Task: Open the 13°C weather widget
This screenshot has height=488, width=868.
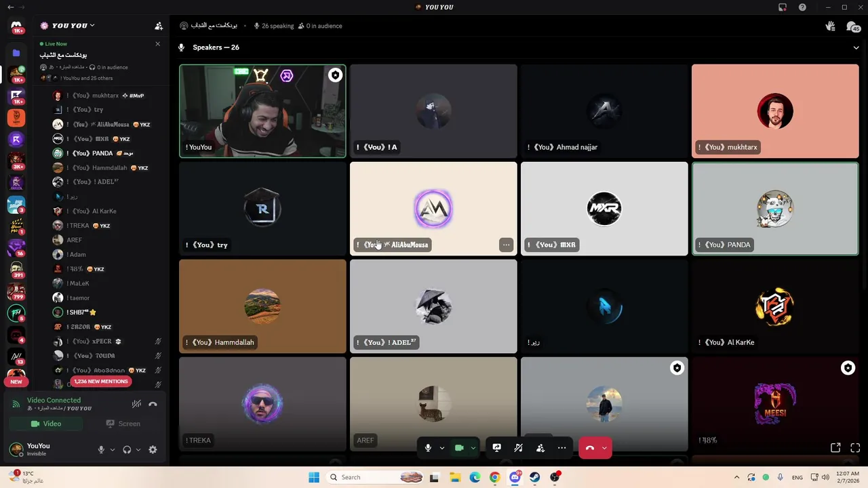Action: (26, 477)
